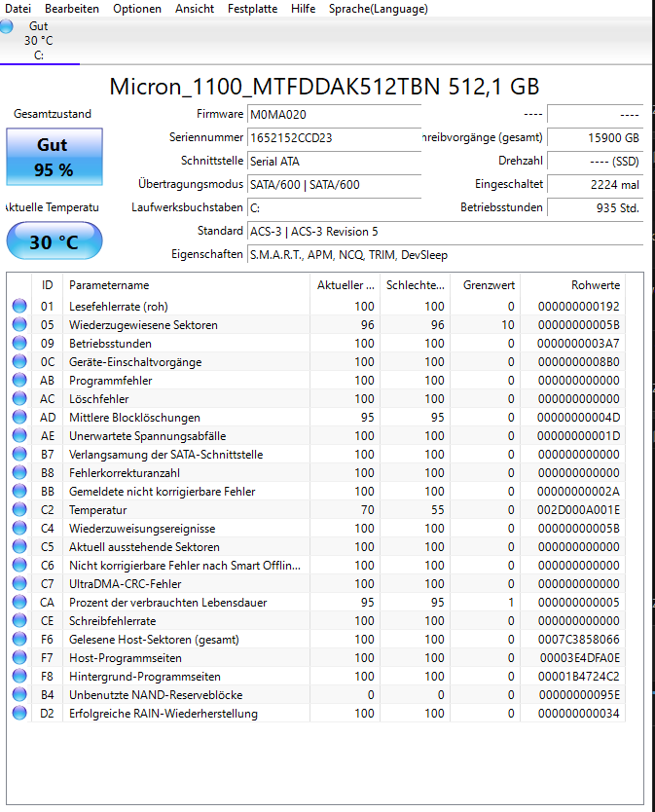Click the Grenzwert column header

tap(486, 285)
